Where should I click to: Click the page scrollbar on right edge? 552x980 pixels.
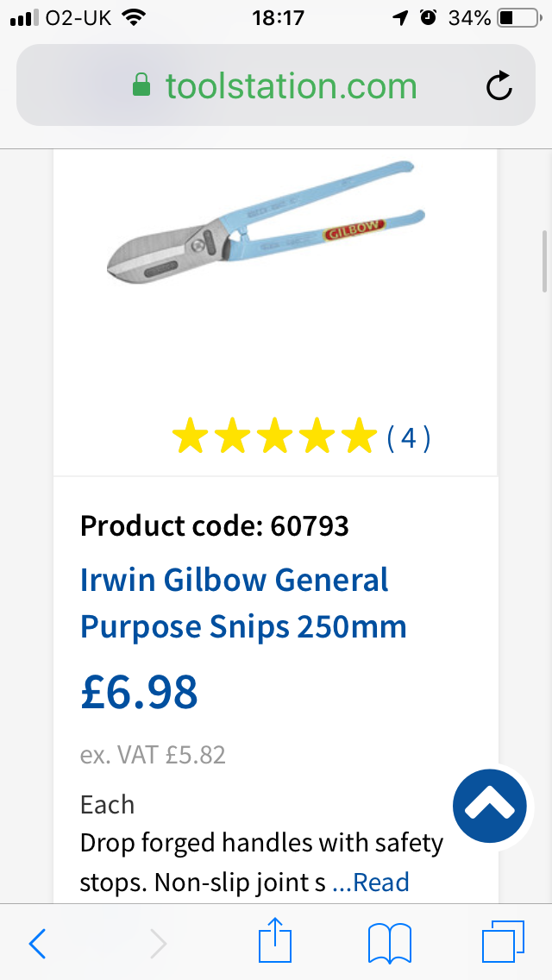(x=544, y=261)
